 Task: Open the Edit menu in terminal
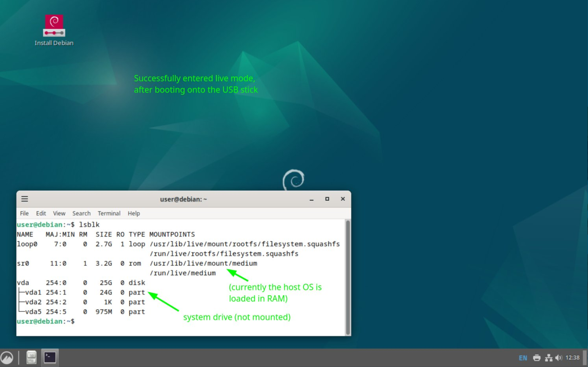(x=41, y=213)
